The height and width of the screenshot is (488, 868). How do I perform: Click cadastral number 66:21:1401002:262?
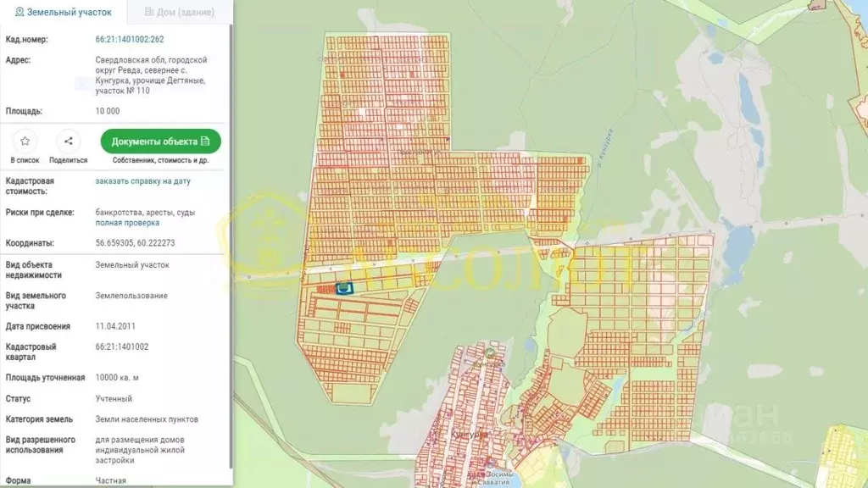coord(130,40)
